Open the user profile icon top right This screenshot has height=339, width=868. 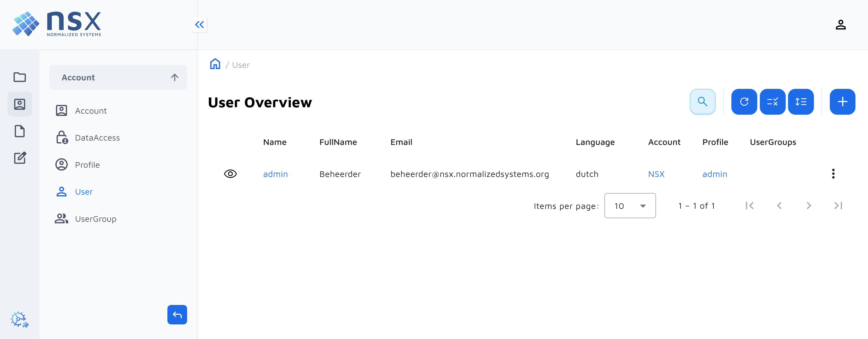click(x=840, y=25)
